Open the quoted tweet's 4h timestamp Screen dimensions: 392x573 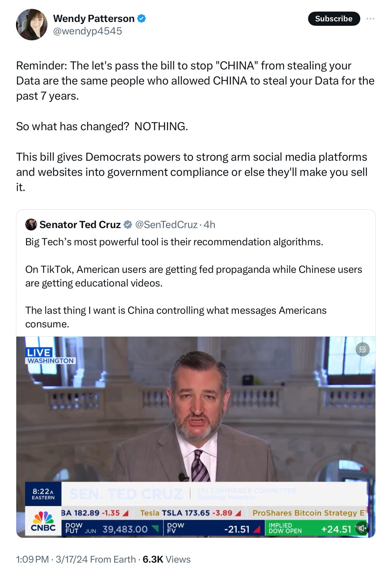(x=209, y=225)
